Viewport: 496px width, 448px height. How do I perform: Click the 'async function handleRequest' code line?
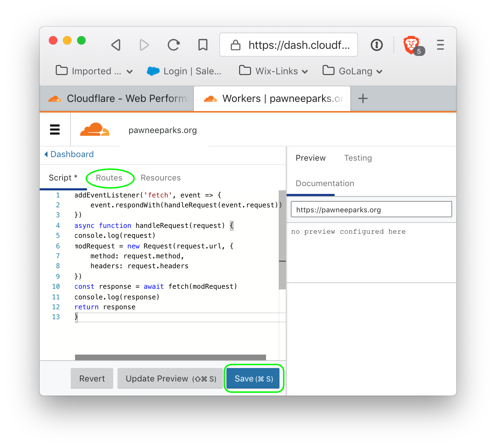pos(154,225)
